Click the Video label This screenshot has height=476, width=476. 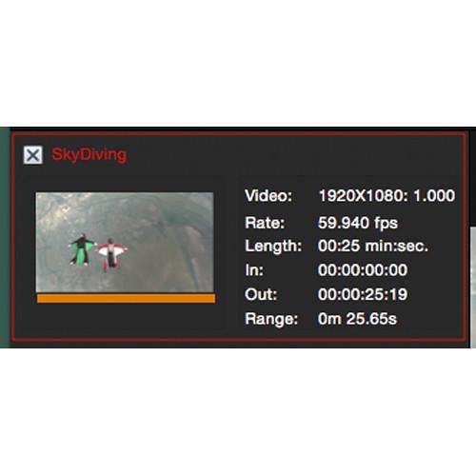click(268, 195)
